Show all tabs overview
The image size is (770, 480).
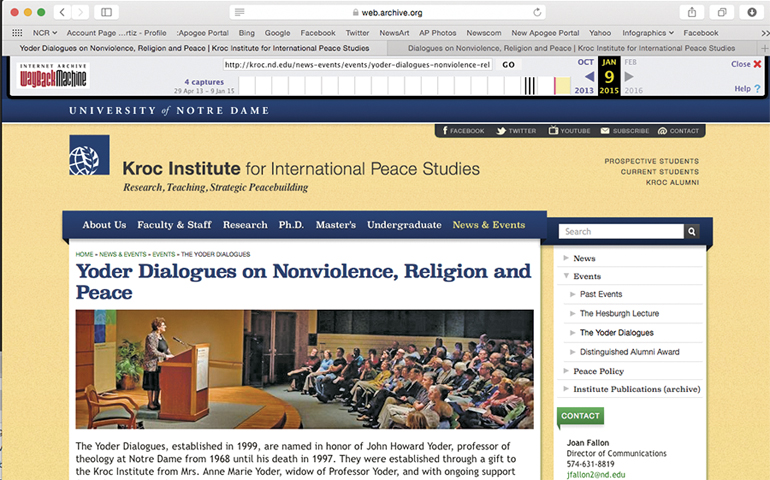[x=722, y=12]
